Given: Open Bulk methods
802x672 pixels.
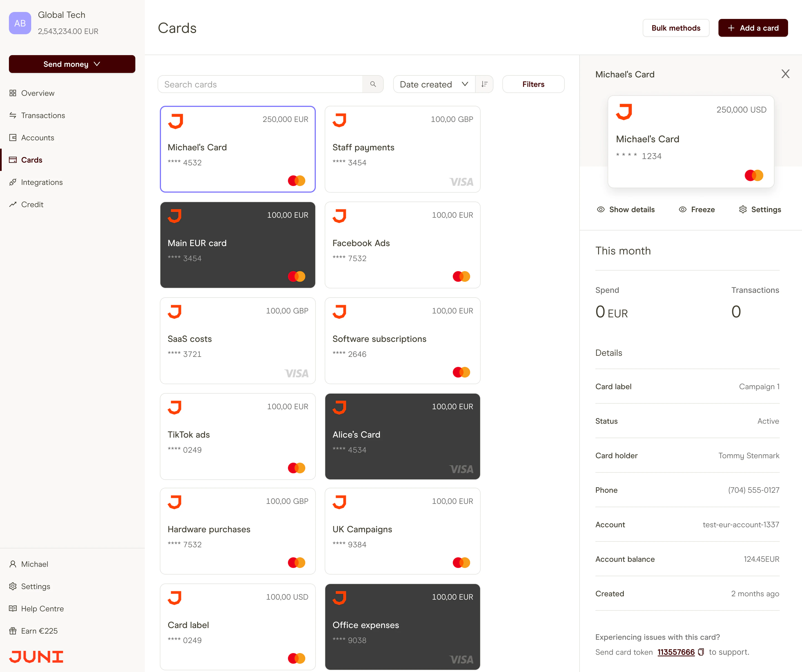Looking at the screenshot, I should (676, 28).
